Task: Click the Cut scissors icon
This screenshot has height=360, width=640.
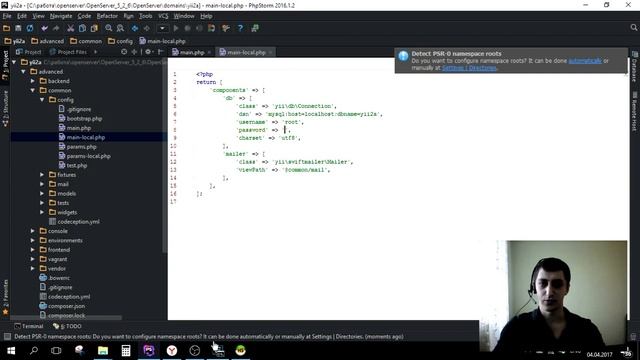Action: [71, 28]
